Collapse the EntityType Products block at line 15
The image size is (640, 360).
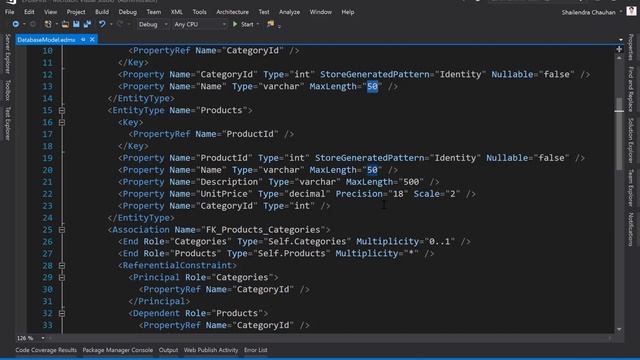pyautogui.click(x=62, y=110)
